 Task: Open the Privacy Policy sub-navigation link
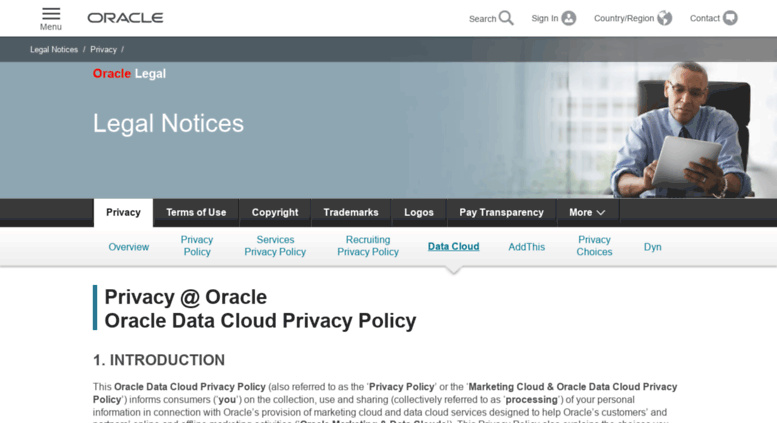coord(197,246)
